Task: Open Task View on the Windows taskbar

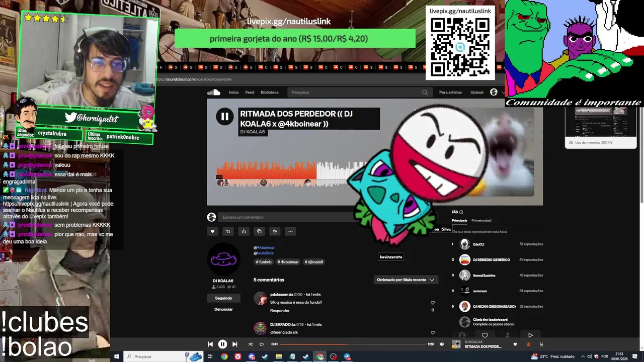Action: click(210, 356)
